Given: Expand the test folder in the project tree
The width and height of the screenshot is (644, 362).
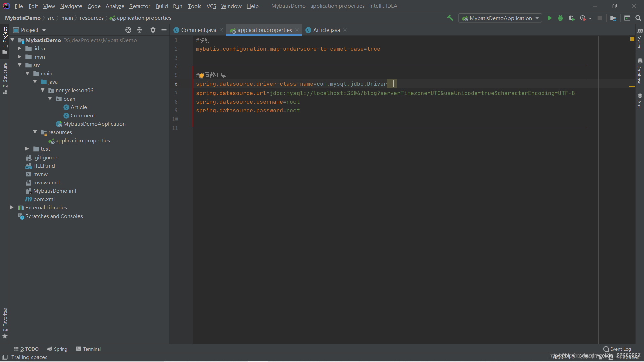Looking at the screenshot, I should coord(27,149).
